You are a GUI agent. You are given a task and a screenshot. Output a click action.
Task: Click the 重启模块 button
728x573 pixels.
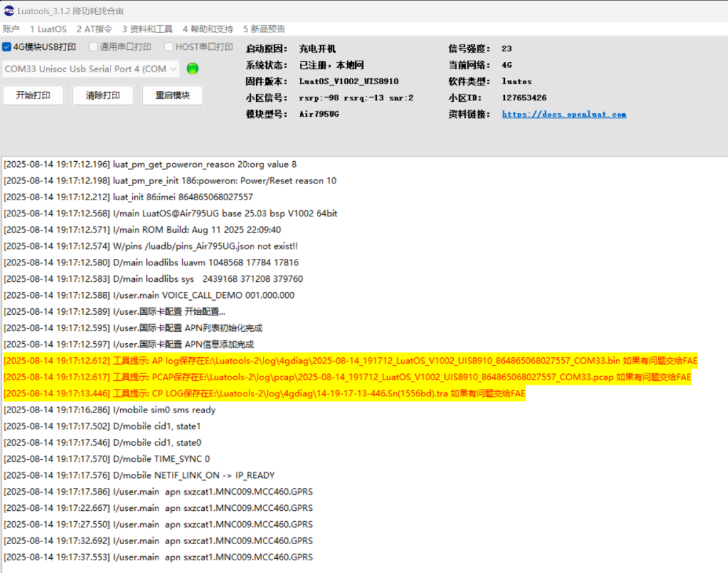(x=173, y=95)
